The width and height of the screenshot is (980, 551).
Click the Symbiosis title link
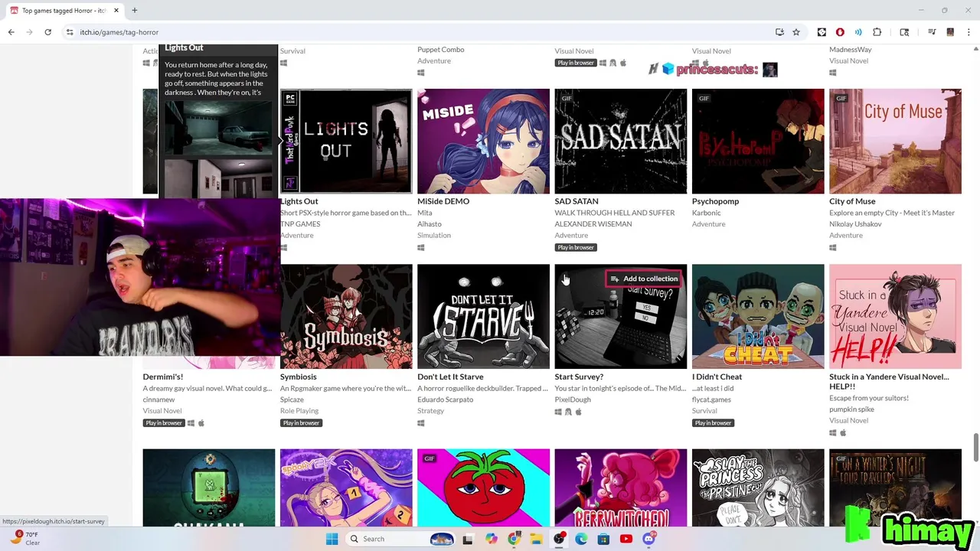click(299, 377)
